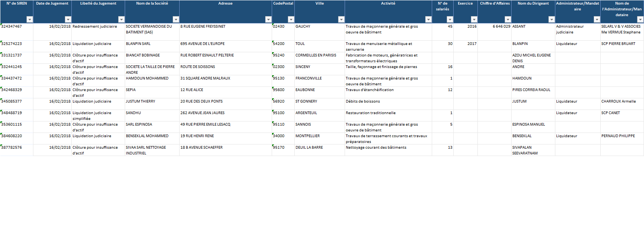Select the SARL ESPINOSA cell

click(152, 127)
